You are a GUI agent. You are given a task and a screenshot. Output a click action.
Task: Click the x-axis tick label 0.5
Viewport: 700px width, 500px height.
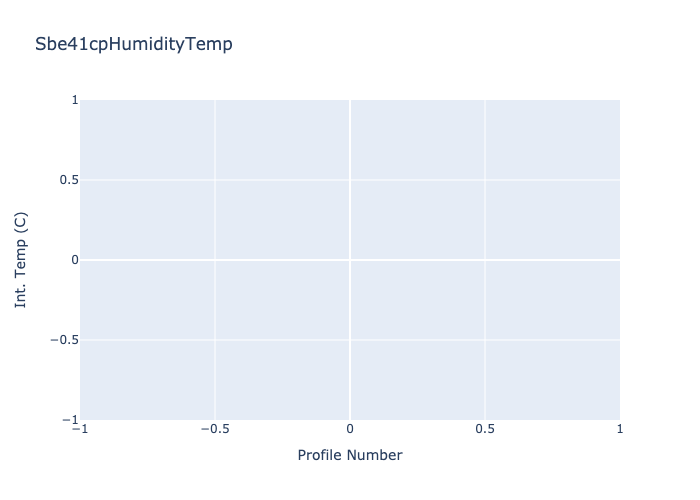pos(485,429)
